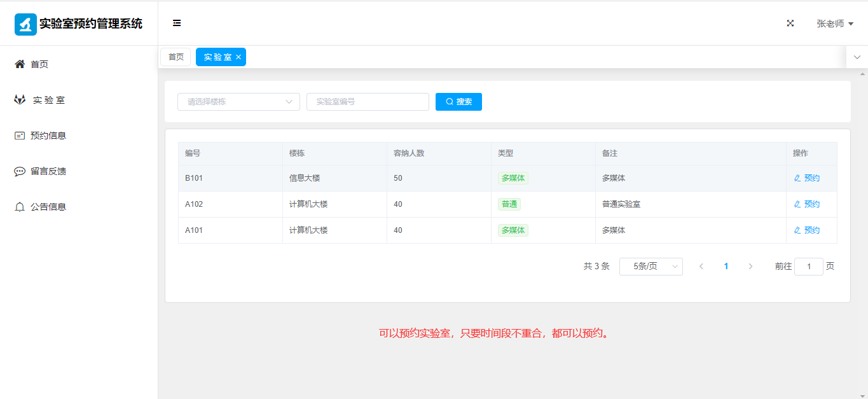868x399 pixels.
Task: Expand the tabs options chevron
Action: pyautogui.click(x=857, y=57)
